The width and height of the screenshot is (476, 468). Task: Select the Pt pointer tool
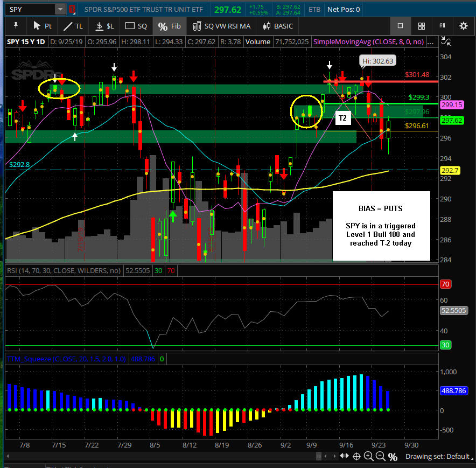pos(42,26)
